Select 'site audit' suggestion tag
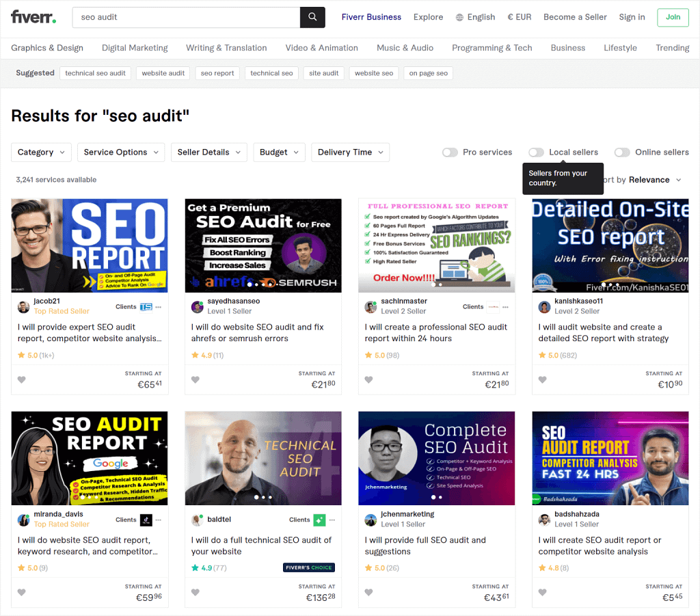Screen dimensions: 700x616 323,73
